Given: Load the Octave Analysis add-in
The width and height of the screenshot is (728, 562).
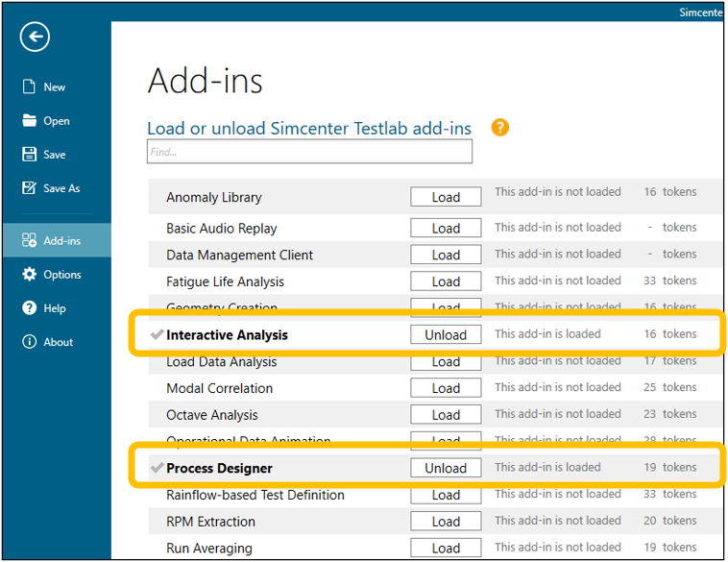Looking at the screenshot, I should tap(446, 414).
